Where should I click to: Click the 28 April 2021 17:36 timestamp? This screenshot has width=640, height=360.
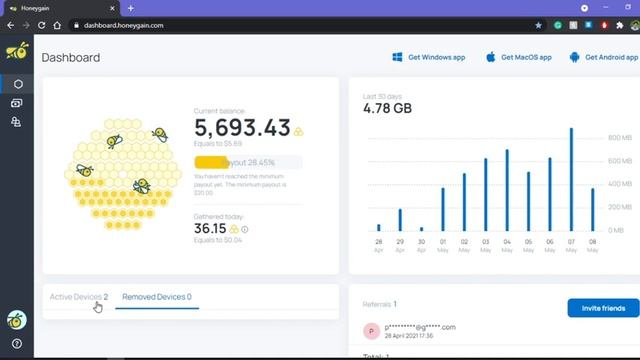tap(409, 336)
